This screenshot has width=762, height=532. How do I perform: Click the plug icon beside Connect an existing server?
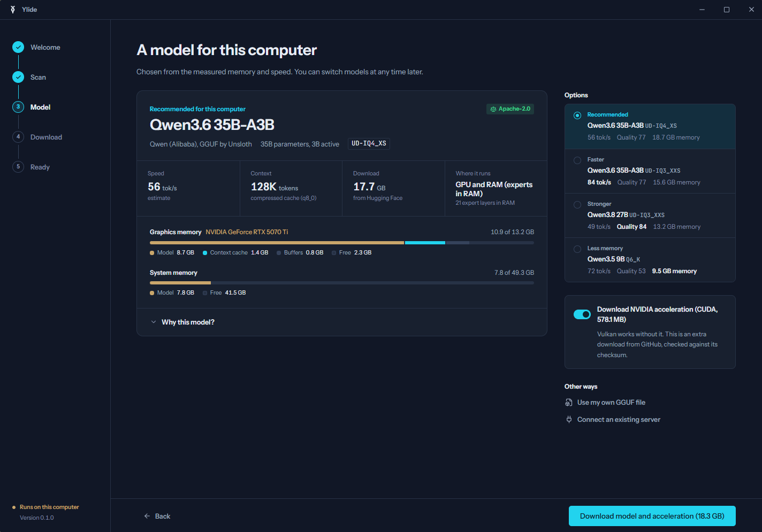click(x=569, y=420)
